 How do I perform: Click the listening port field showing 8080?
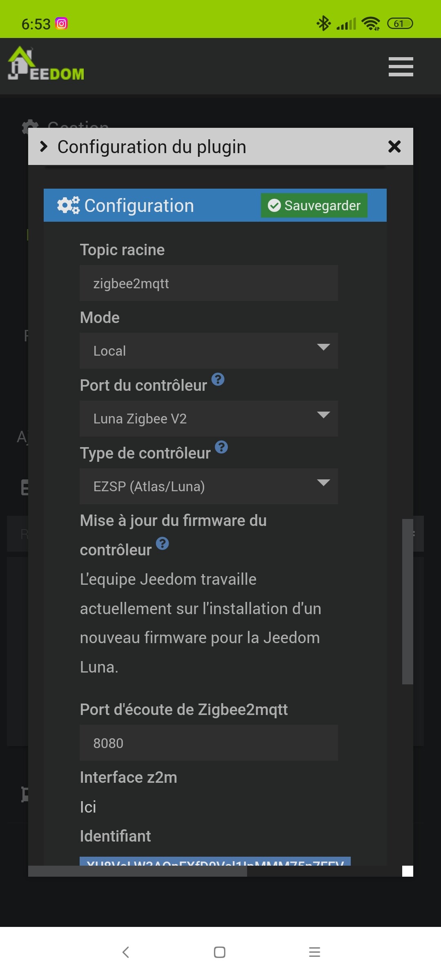(209, 743)
